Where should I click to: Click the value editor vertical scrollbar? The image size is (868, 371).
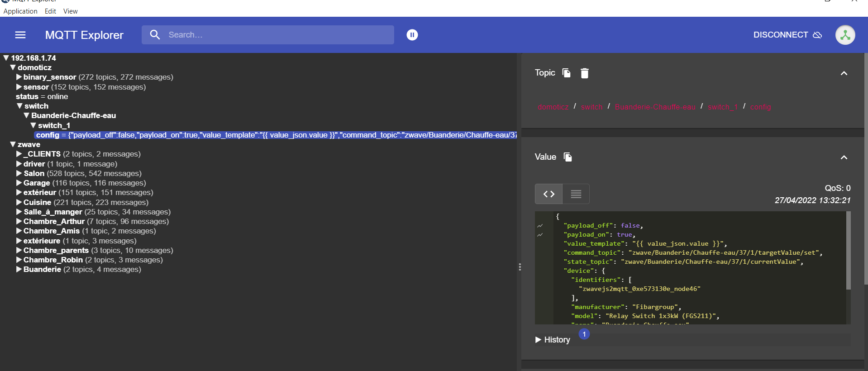[848, 250]
